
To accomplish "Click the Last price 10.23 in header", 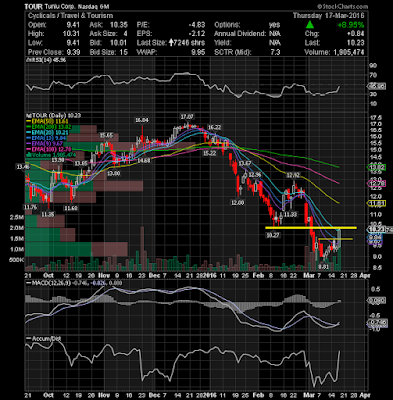I will (356, 43).
